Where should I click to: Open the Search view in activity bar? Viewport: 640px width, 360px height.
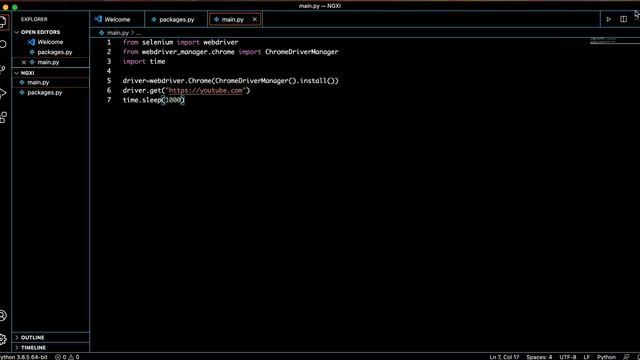(3, 44)
